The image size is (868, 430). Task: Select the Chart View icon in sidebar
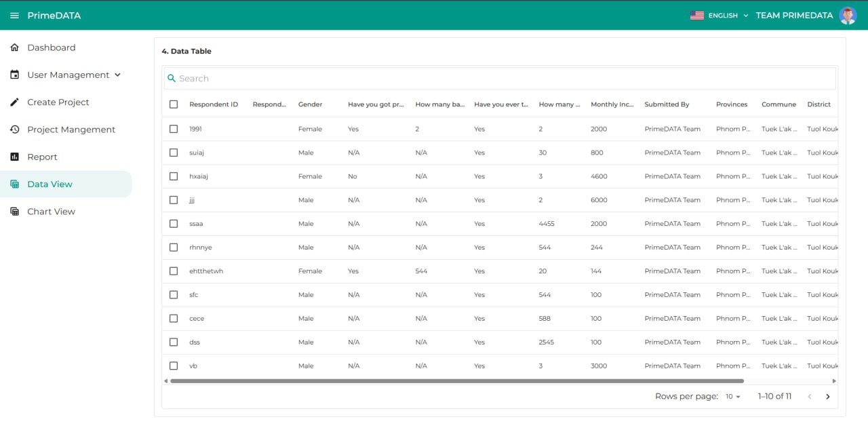coord(14,211)
